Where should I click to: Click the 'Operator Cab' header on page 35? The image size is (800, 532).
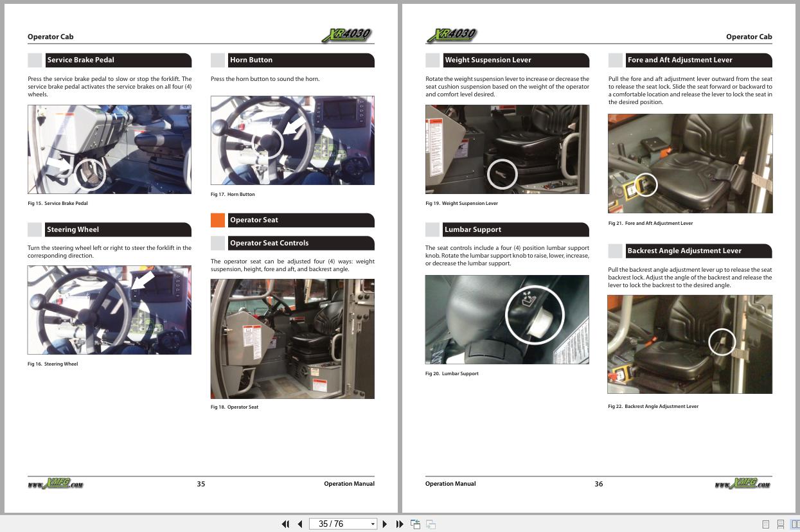[x=51, y=37]
